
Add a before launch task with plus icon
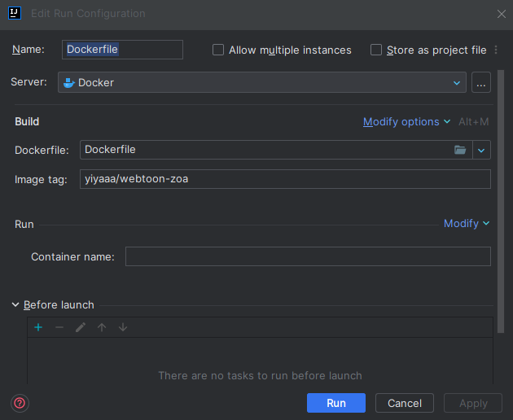pyautogui.click(x=38, y=327)
